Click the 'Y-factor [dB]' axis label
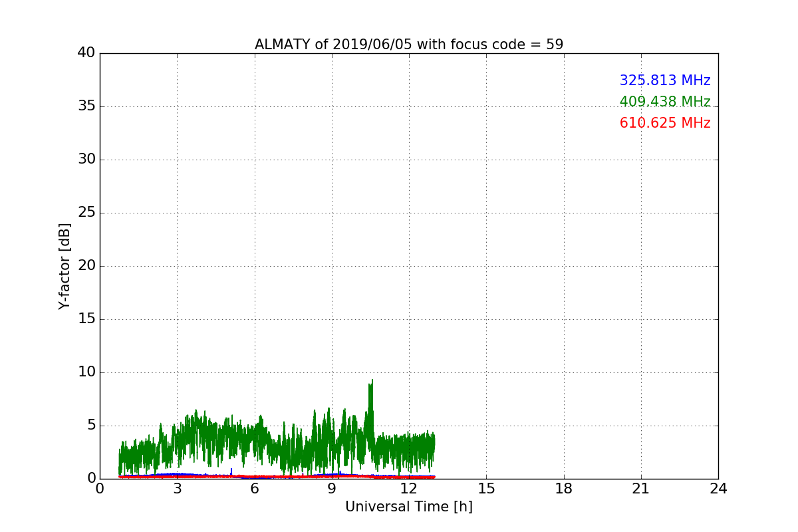The image size is (798, 532). pos(65,266)
